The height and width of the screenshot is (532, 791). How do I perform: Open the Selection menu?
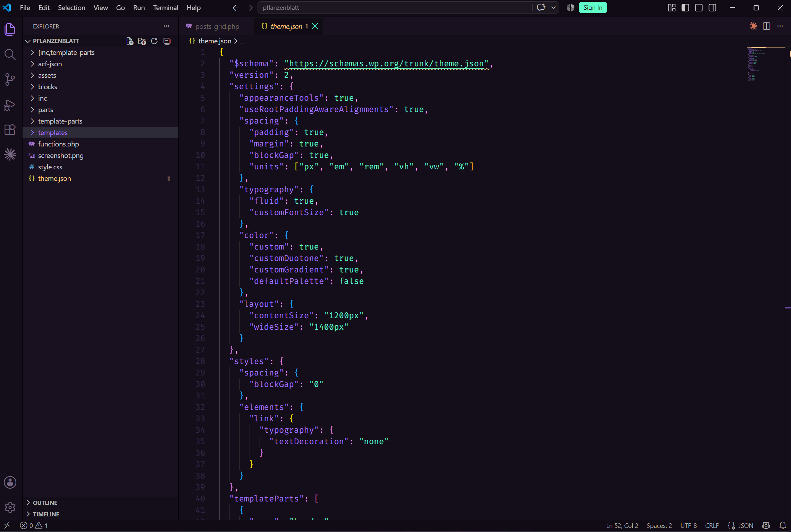tap(71, 8)
